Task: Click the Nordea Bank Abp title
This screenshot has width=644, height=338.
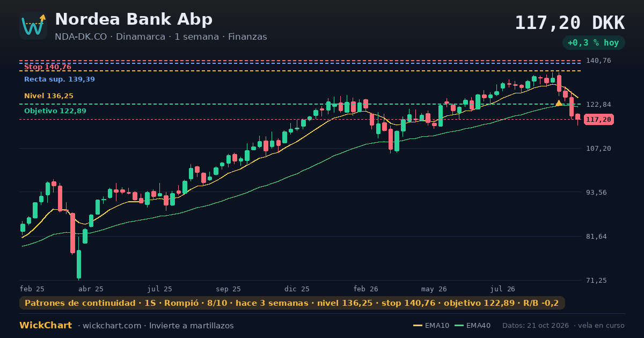Action: (x=134, y=19)
